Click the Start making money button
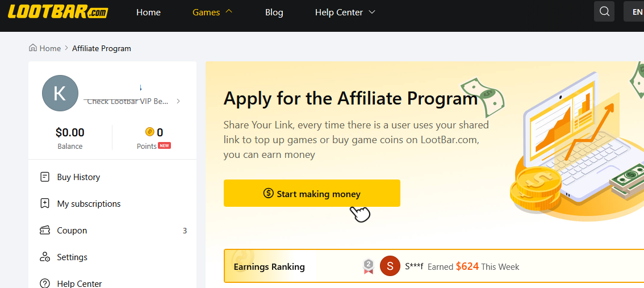 pos(312,193)
